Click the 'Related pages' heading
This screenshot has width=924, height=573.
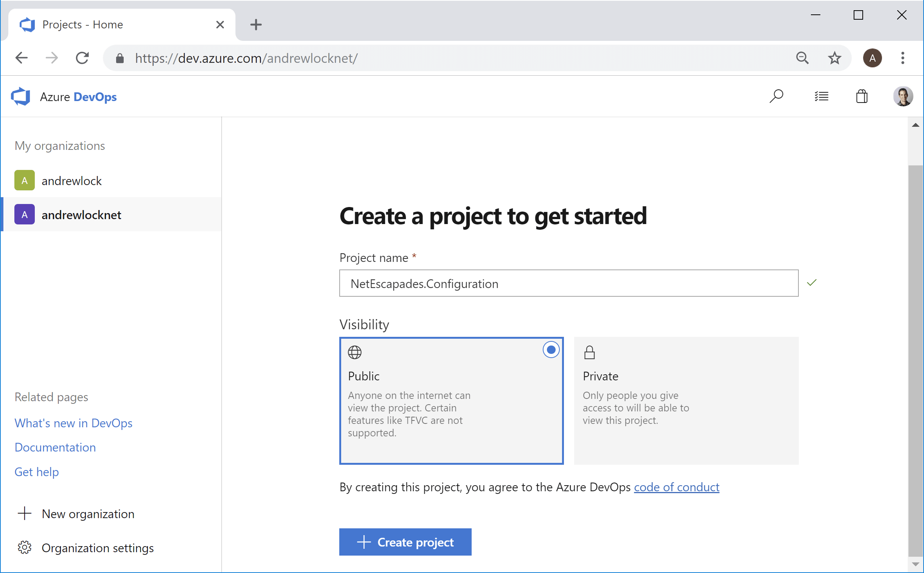click(x=51, y=397)
